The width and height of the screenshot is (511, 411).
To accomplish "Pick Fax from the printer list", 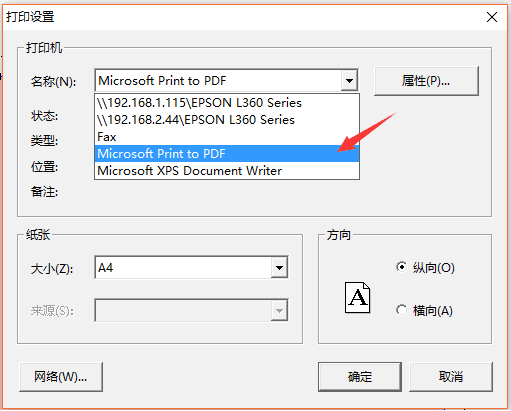I will pos(227,137).
